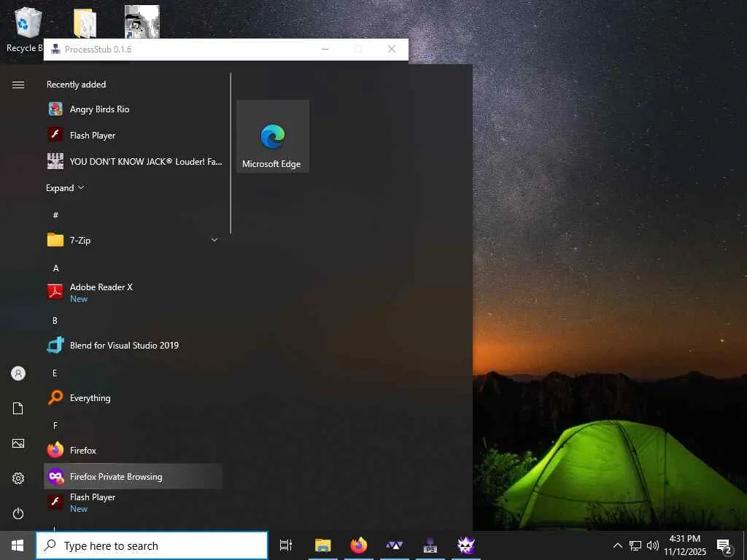Switch to Firefox in the taskbar
This screenshot has height=560, width=747.
(359, 545)
